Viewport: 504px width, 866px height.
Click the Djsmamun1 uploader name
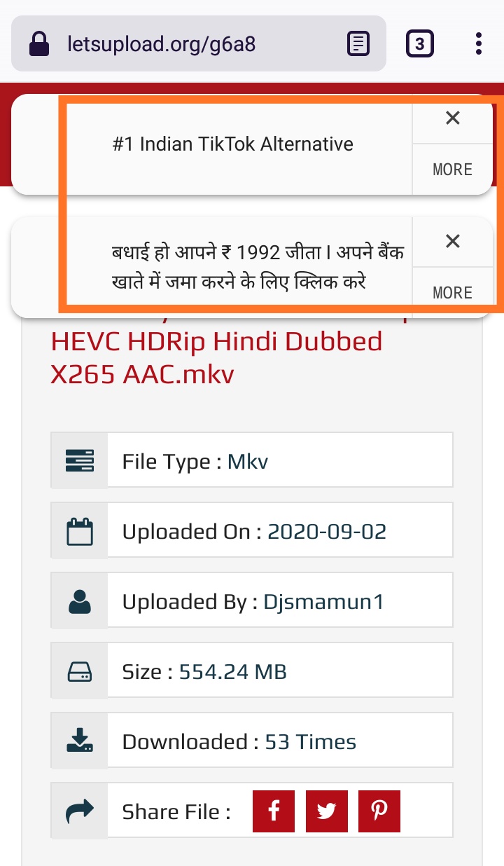coord(323,602)
